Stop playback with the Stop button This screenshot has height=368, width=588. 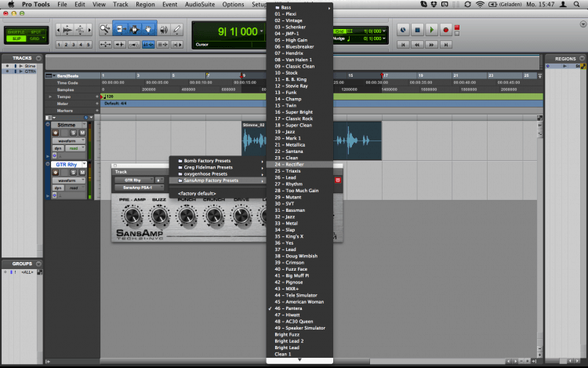[x=417, y=30]
